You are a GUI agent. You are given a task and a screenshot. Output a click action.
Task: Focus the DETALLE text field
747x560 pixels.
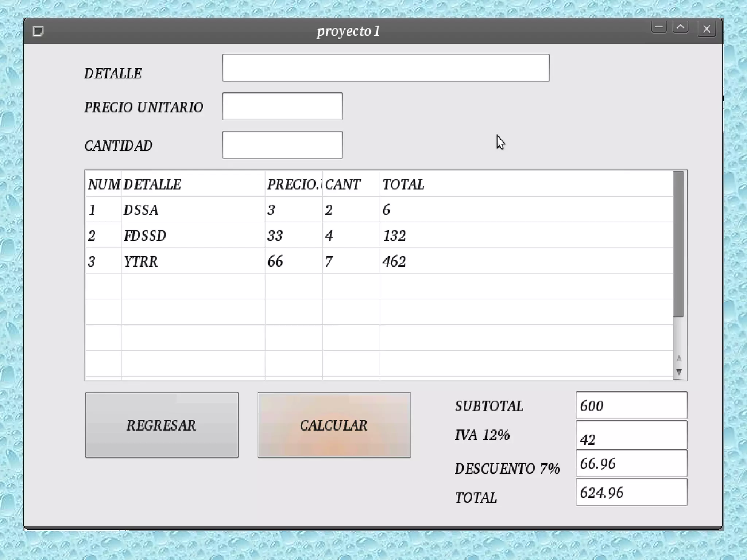[386, 68]
